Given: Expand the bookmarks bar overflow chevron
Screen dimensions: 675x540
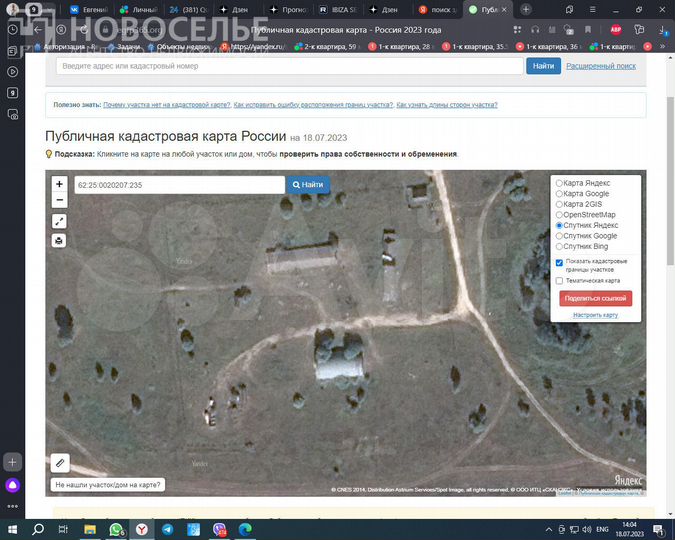Looking at the screenshot, I should click(x=663, y=46).
